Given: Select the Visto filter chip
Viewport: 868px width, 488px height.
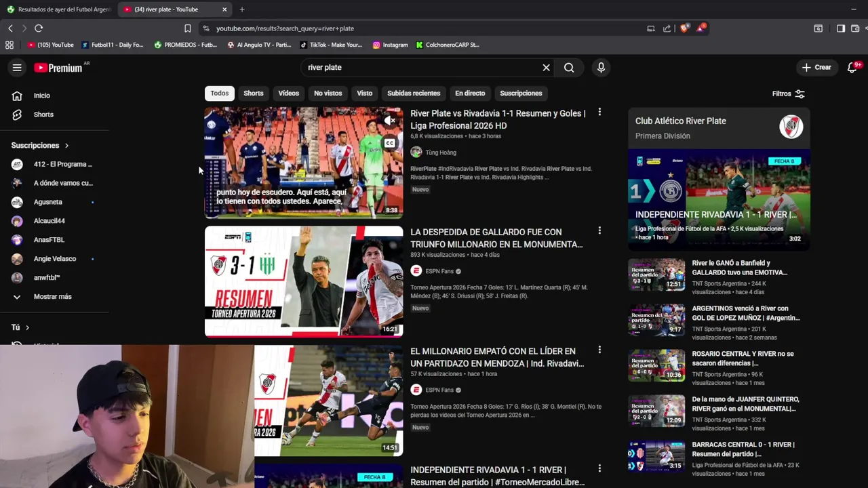Looking at the screenshot, I should coord(365,94).
